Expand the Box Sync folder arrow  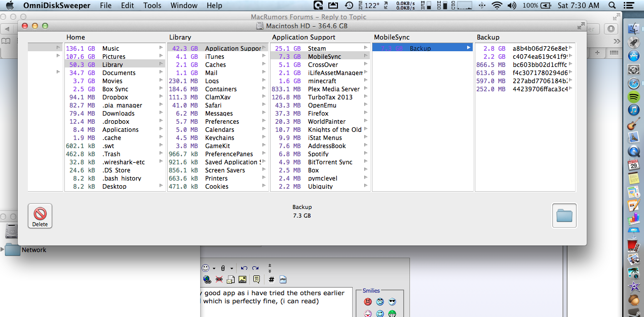pyautogui.click(x=162, y=89)
